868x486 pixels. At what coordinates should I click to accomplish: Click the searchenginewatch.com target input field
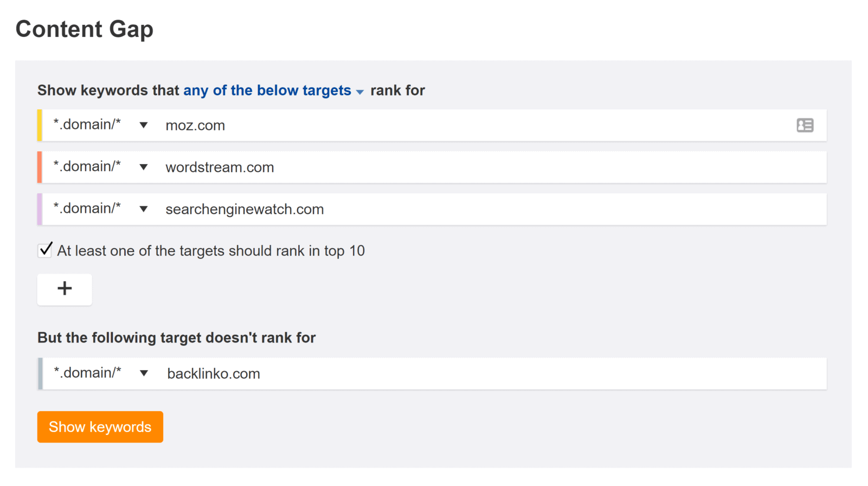click(493, 209)
